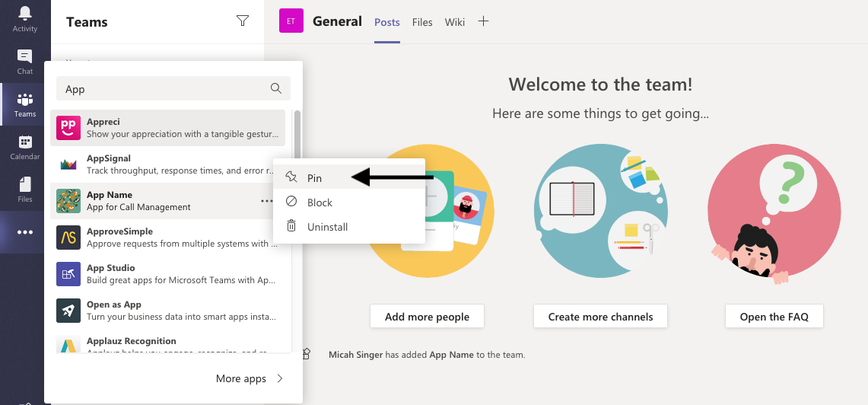The width and height of the screenshot is (868, 405).
Task: Select Block from the context menu
Action: tap(348, 202)
